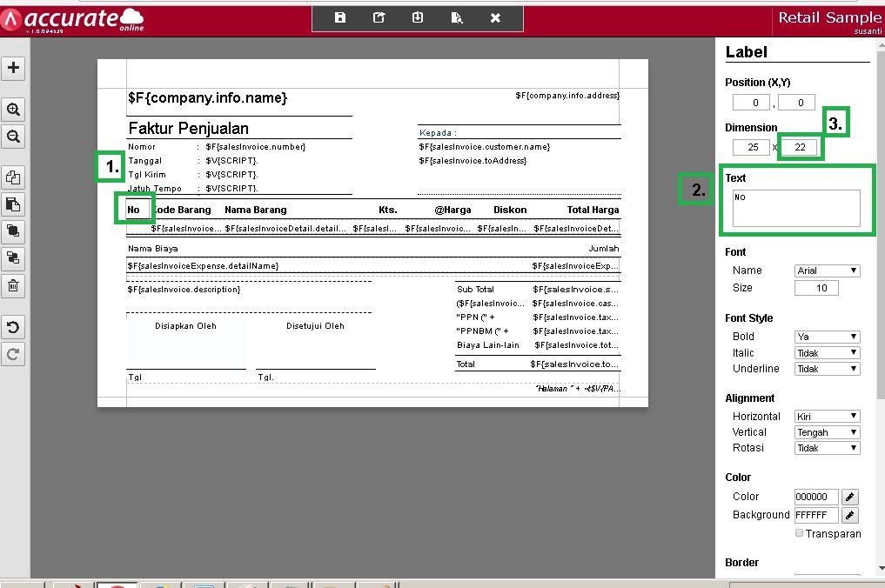Screen dimensions: 885x588
Task: Zoom in using magnifier plus icon
Action: [14, 110]
